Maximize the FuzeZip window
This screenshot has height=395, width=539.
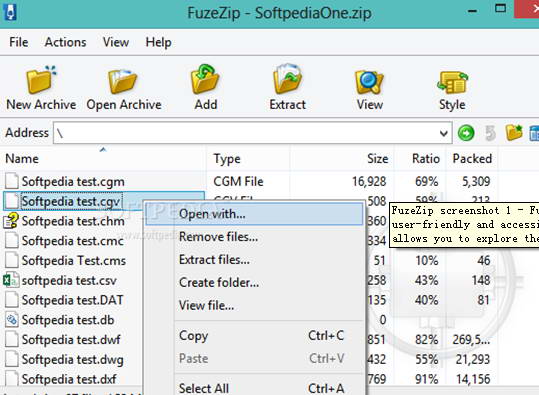click(x=500, y=8)
